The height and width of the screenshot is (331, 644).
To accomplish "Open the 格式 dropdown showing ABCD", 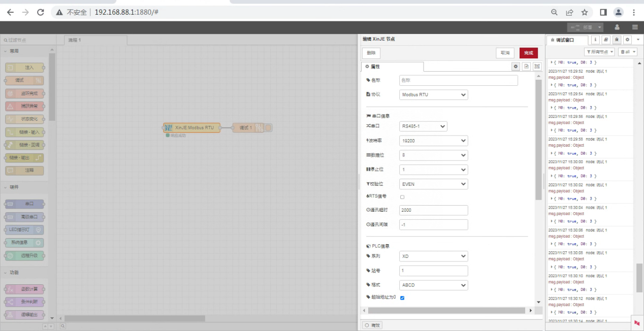I will 433,285.
